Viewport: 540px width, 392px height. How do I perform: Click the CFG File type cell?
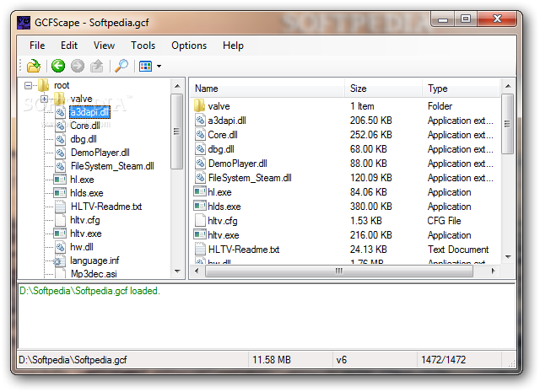(x=445, y=221)
